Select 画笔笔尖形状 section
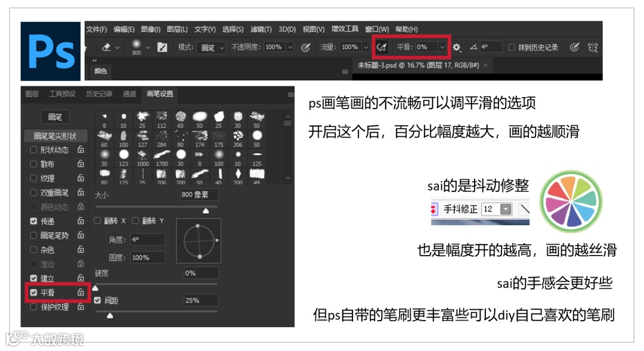644x351 pixels. 55,136
